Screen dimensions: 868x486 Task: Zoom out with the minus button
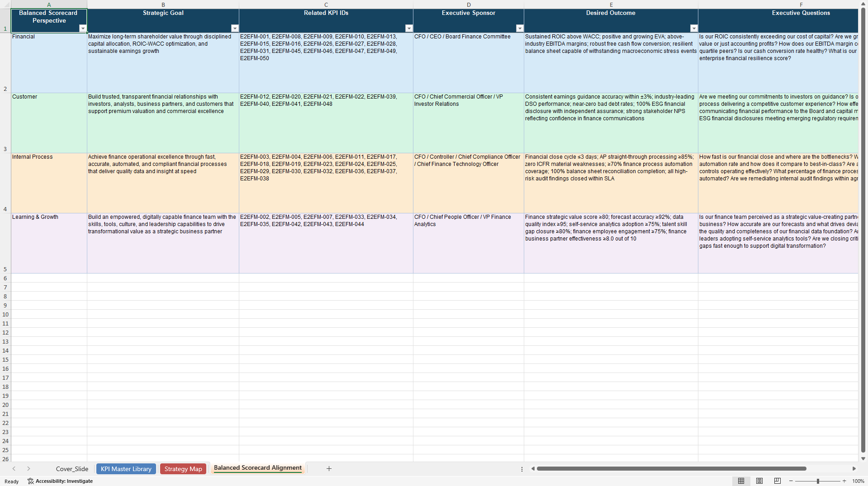[791, 481]
